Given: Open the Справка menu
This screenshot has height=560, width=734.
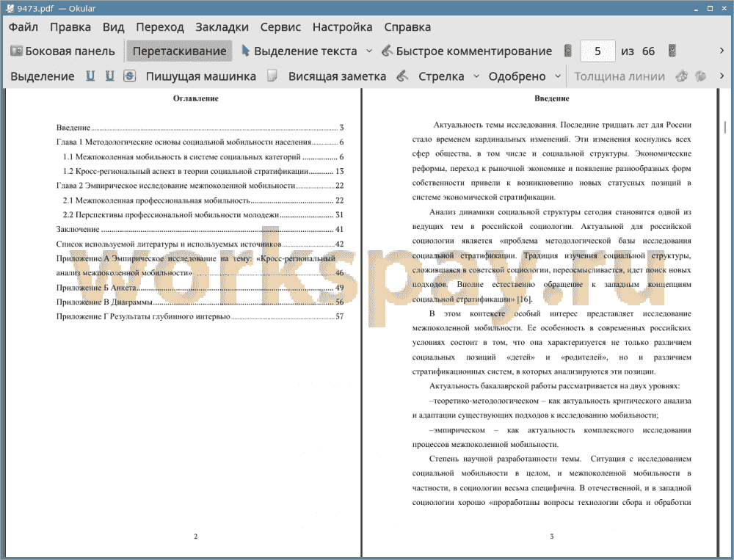Looking at the screenshot, I should tap(407, 27).
